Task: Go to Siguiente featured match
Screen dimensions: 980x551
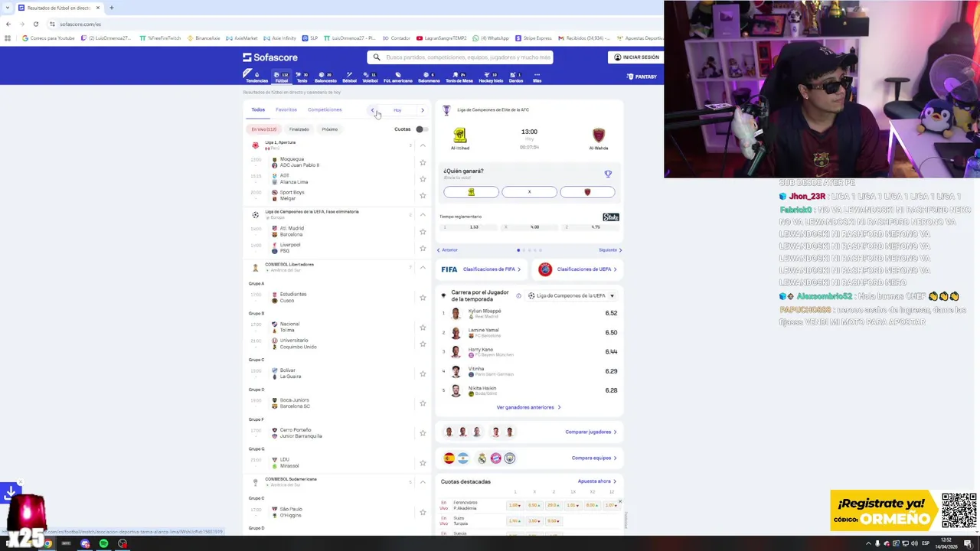Action: [x=610, y=250]
